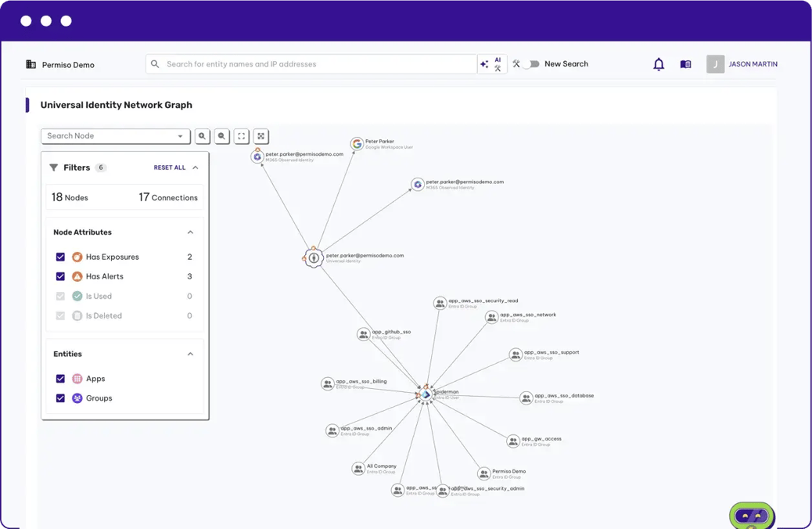Collapse the Filters panel
812x529 pixels.
196,167
